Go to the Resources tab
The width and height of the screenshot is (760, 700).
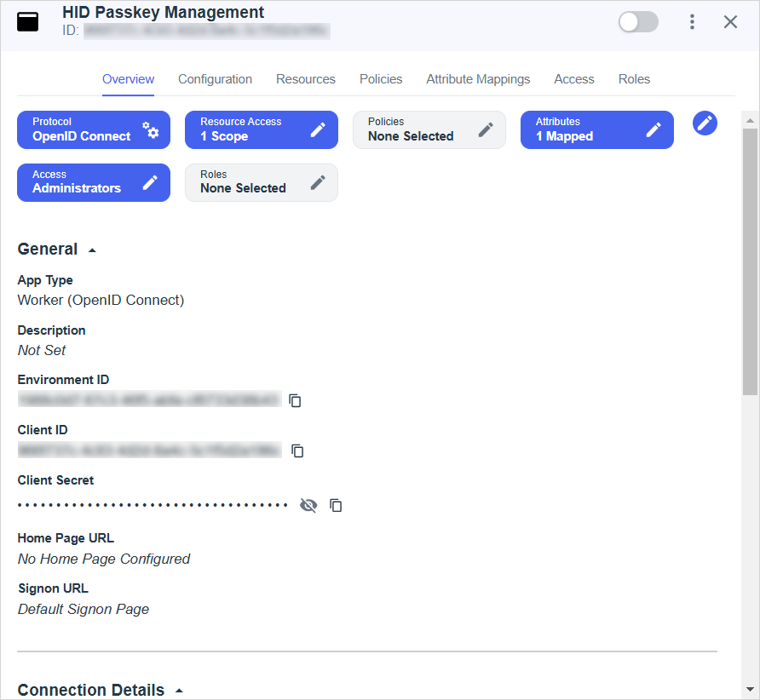tap(305, 79)
